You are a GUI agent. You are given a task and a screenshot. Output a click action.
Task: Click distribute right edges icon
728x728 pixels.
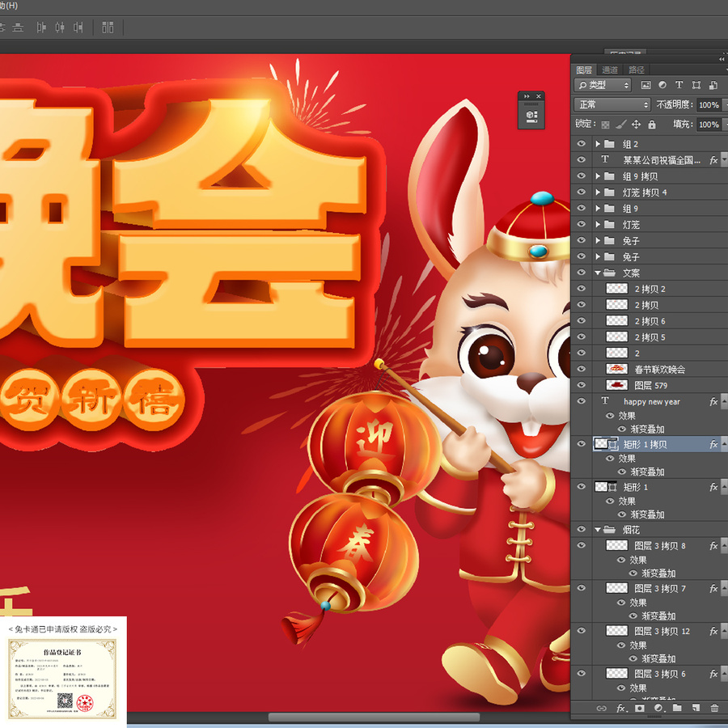[78, 28]
